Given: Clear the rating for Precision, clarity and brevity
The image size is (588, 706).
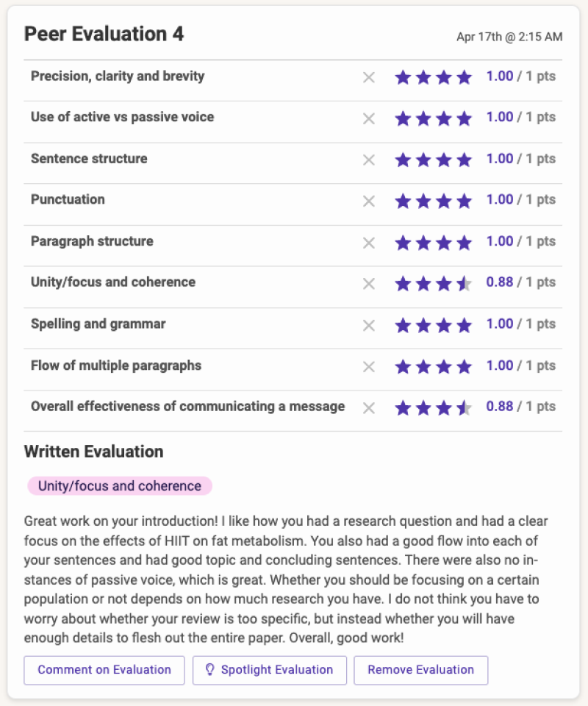Looking at the screenshot, I should click(369, 76).
